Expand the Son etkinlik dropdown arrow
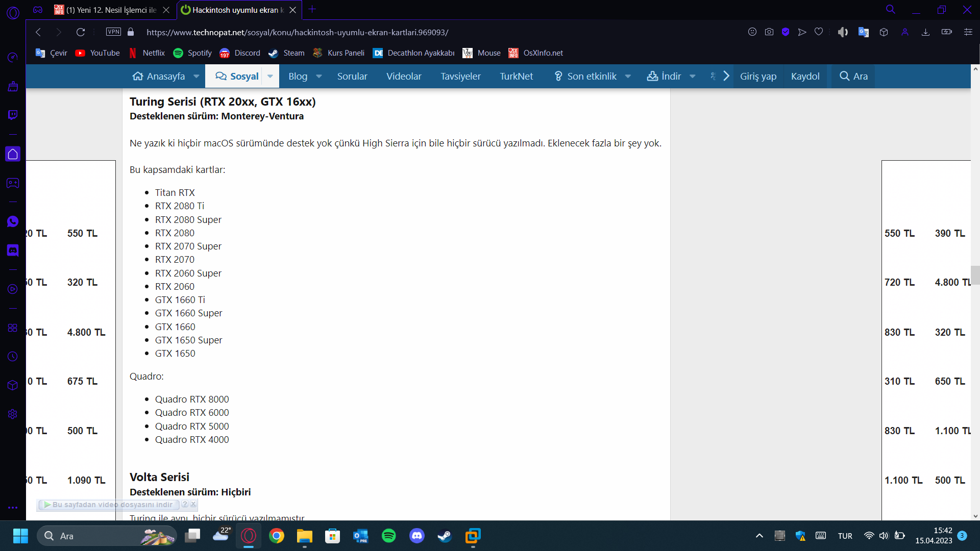This screenshot has height=551, width=980. [628, 77]
